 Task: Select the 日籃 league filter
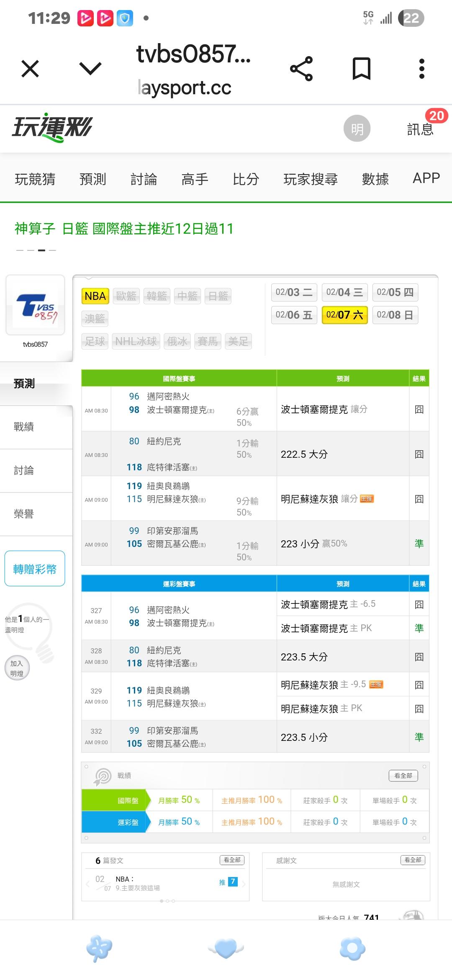(x=218, y=296)
